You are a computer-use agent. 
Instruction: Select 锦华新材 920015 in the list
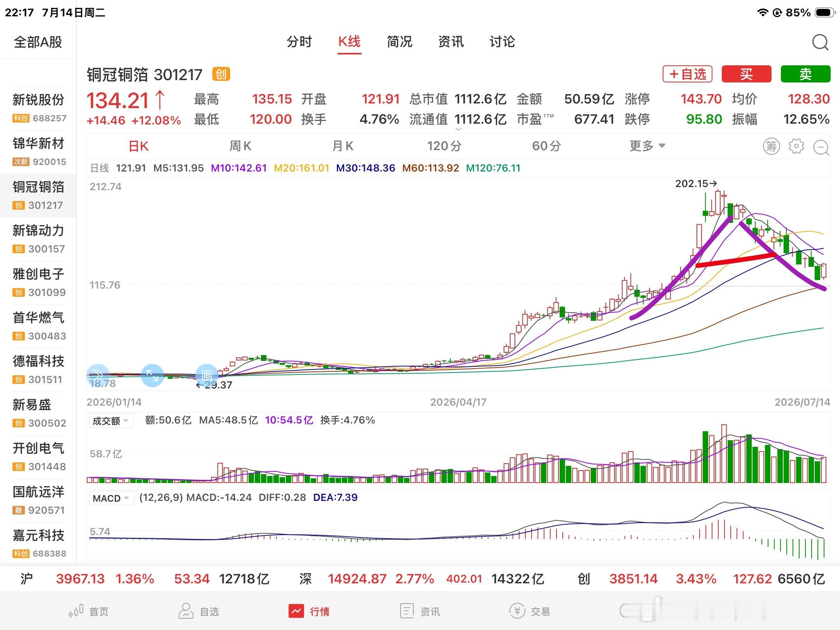[x=38, y=152]
